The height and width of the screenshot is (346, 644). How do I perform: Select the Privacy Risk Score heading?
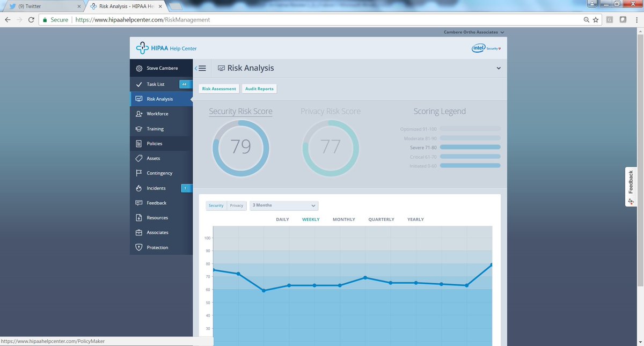click(x=331, y=111)
